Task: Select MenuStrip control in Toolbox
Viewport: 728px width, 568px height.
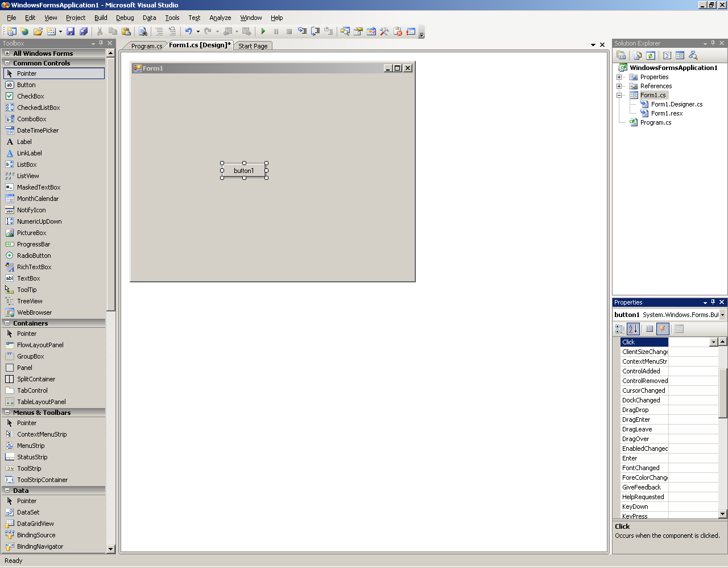Action: tap(54, 446)
